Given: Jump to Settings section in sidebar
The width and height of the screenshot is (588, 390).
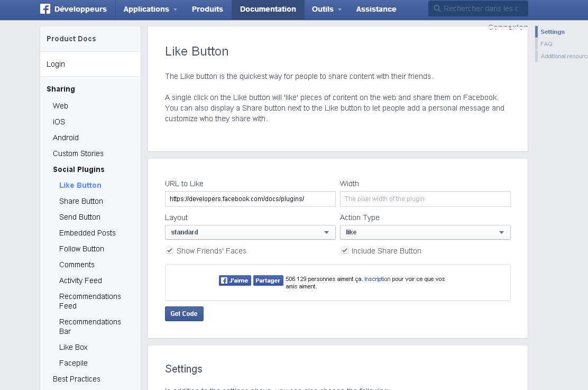Looking at the screenshot, I should (553, 32).
